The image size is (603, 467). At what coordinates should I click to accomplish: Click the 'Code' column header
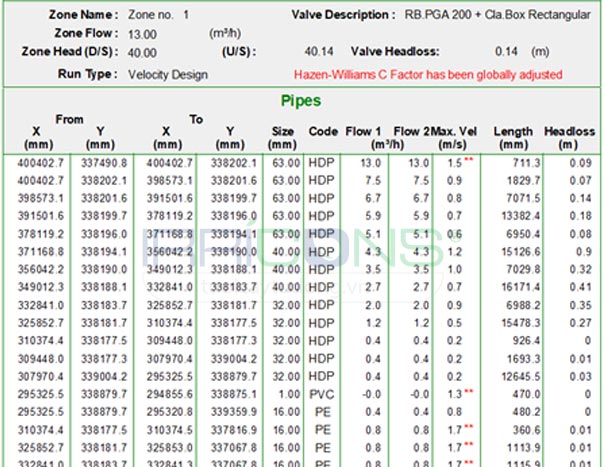pos(322,131)
